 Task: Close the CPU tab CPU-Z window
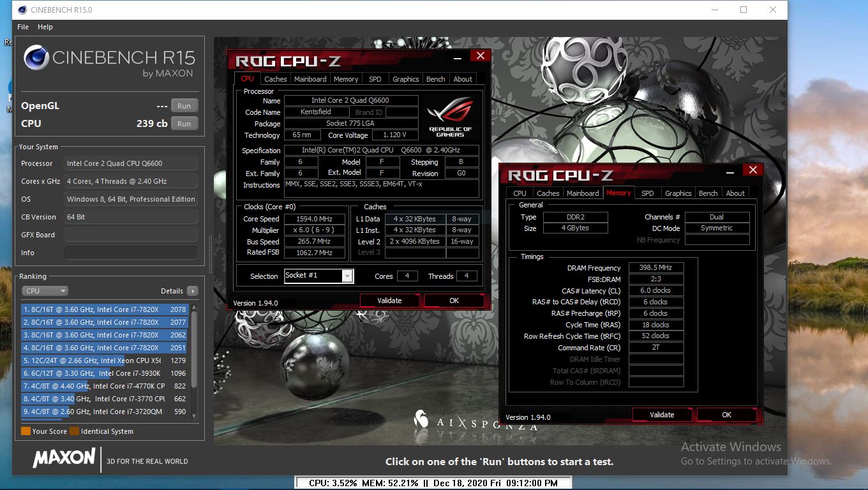pyautogui.click(x=480, y=56)
